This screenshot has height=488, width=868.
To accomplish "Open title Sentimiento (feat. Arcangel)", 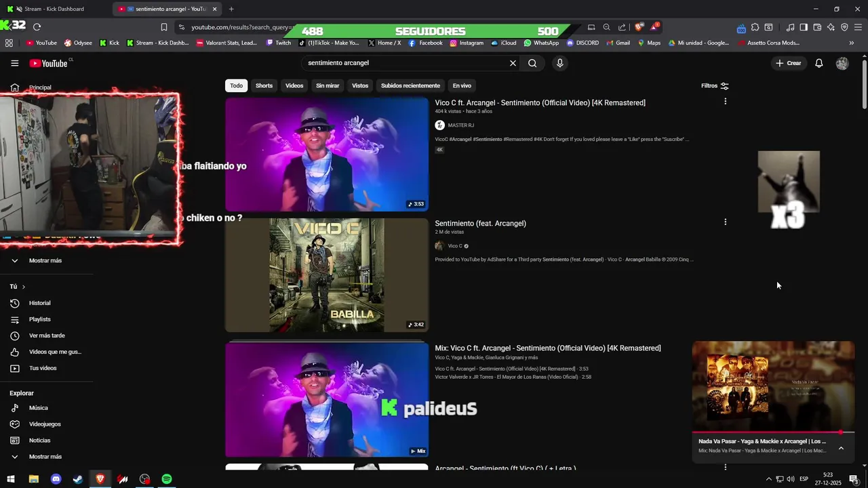I will 480,224.
